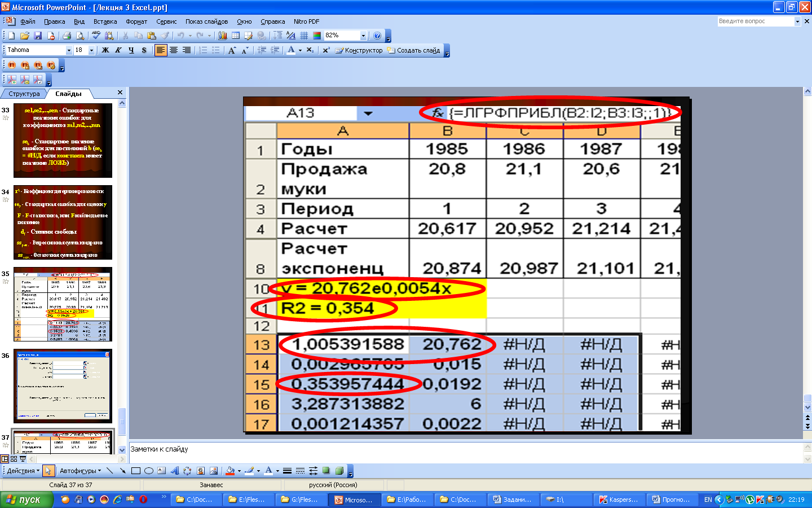Open the fill color dropdown arrow
The image size is (812, 508).
click(x=239, y=471)
